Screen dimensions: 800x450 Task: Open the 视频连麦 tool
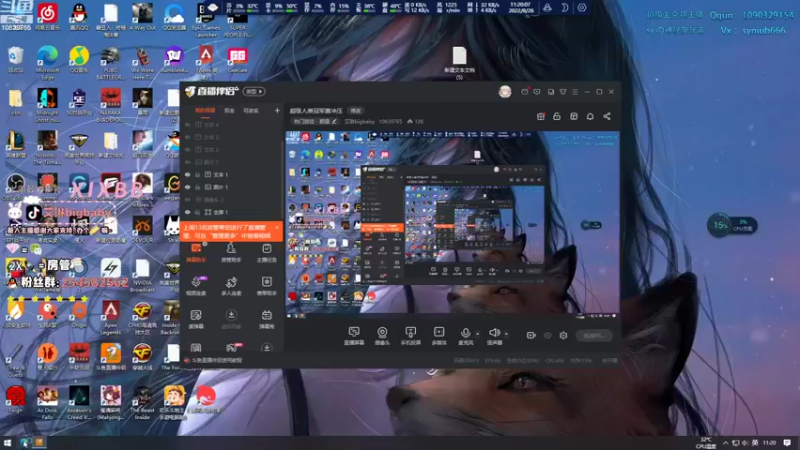[196, 286]
